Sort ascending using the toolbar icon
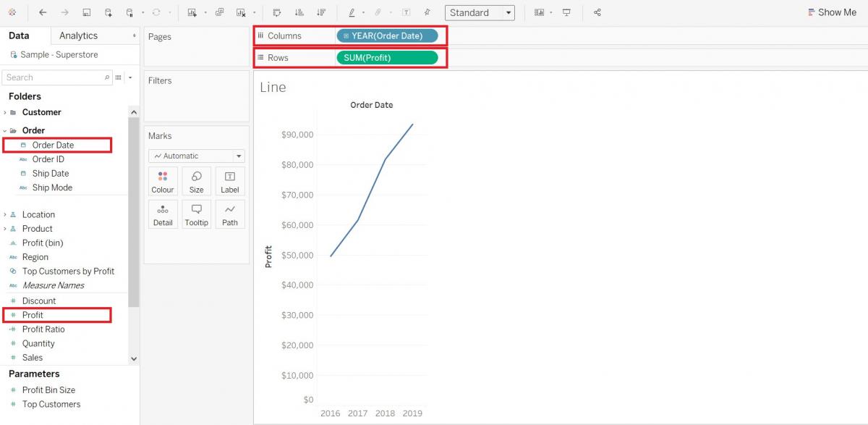 tap(299, 12)
